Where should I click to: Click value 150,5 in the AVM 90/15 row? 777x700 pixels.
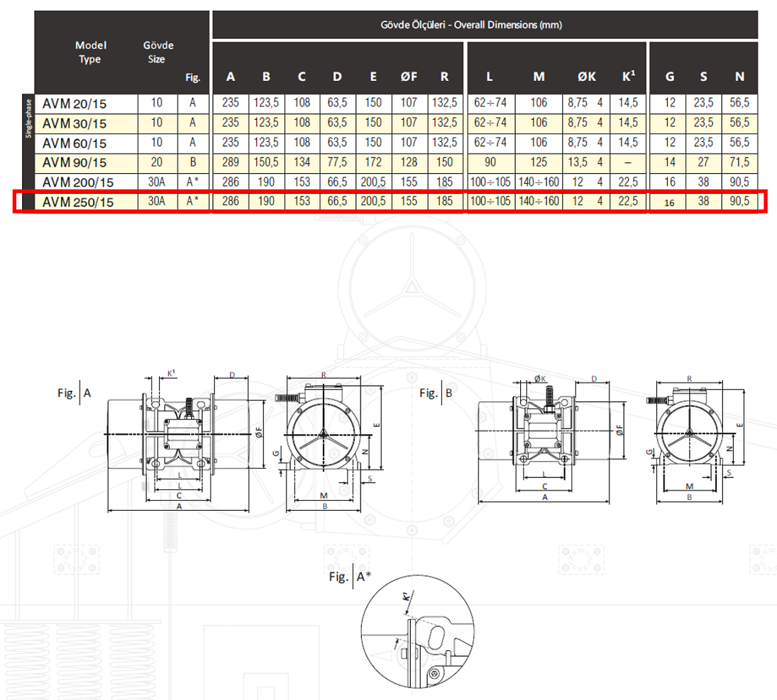(x=266, y=162)
